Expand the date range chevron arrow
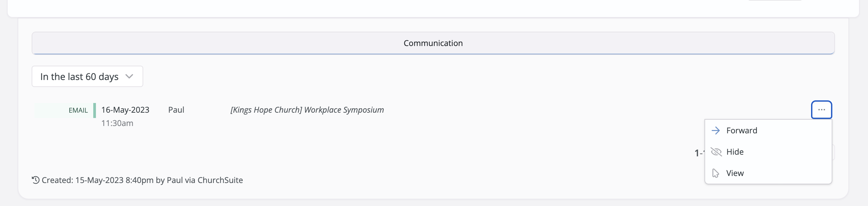The height and width of the screenshot is (206, 868). 129,77
